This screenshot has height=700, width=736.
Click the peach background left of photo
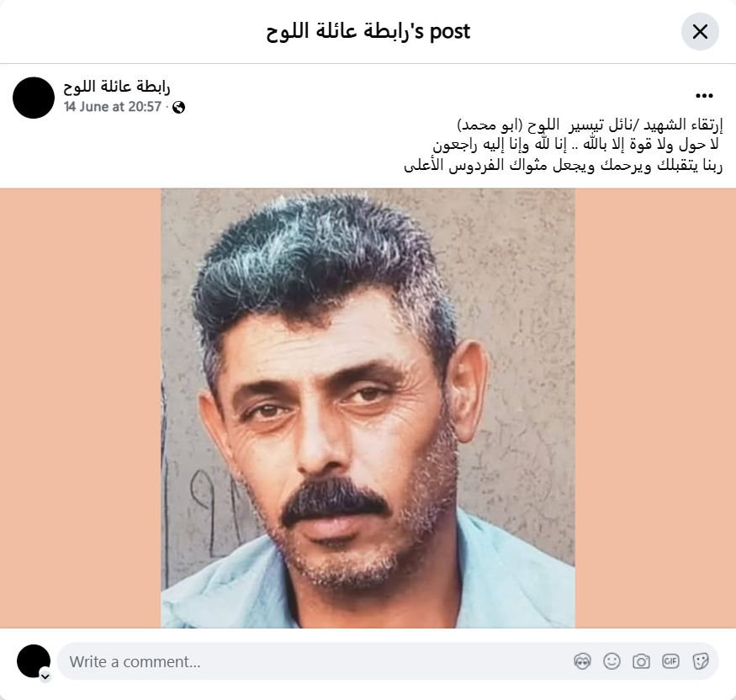click(x=80, y=408)
